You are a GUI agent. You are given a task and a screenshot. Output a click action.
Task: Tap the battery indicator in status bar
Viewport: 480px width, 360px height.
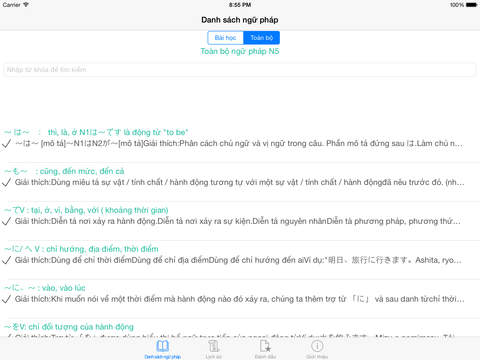click(x=471, y=5)
